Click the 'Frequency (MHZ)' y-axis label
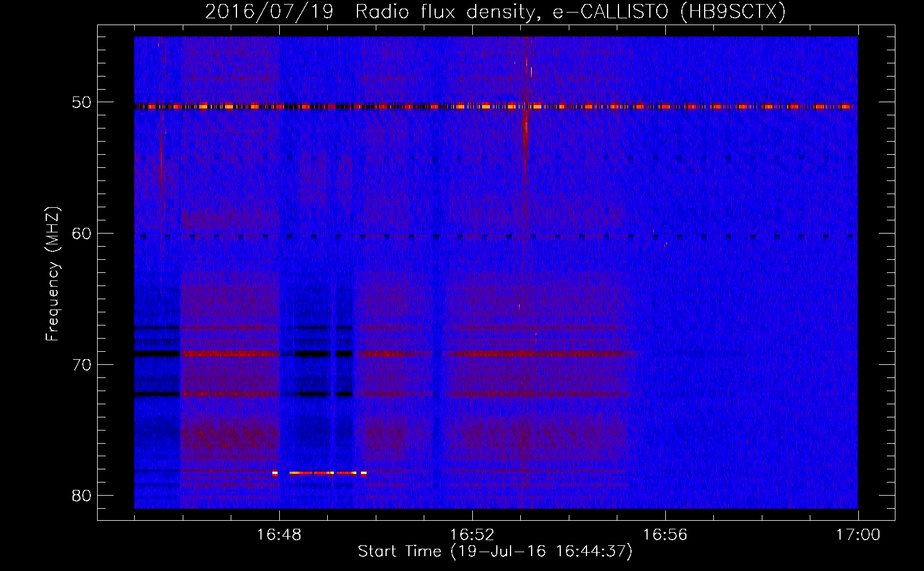 [53, 274]
